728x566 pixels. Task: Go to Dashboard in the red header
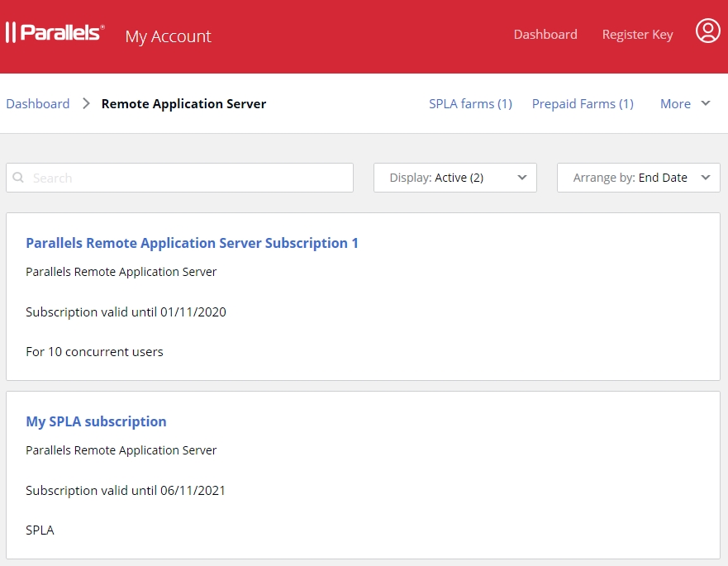point(545,35)
